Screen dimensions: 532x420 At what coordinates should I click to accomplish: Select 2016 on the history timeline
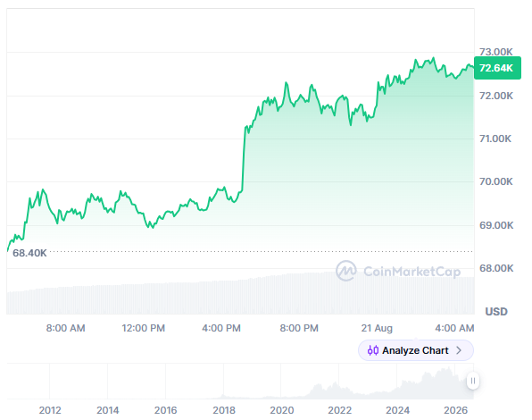[165, 410]
